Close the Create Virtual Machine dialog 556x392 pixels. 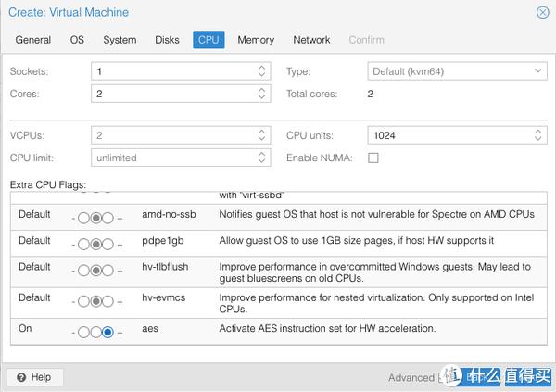[542, 12]
